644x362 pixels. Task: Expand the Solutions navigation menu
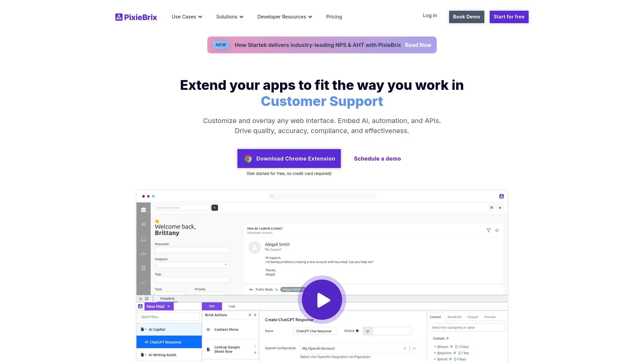[x=230, y=17]
